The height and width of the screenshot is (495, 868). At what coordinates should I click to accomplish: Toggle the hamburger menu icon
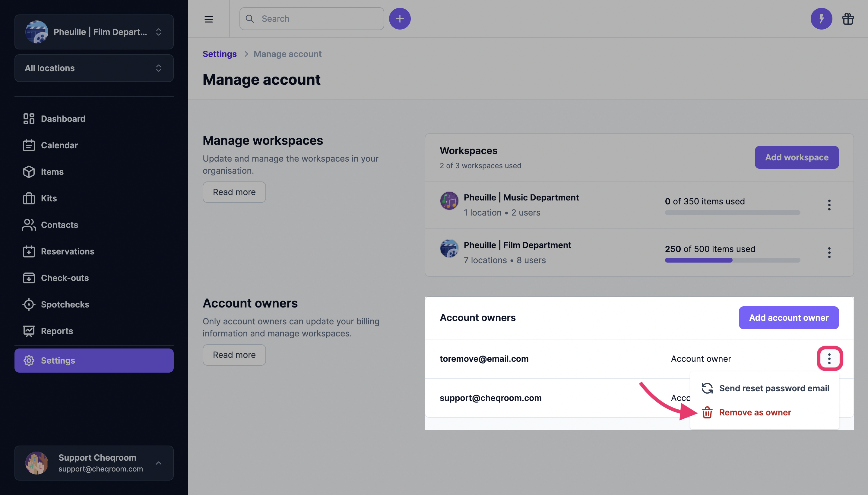click(208, 19)
